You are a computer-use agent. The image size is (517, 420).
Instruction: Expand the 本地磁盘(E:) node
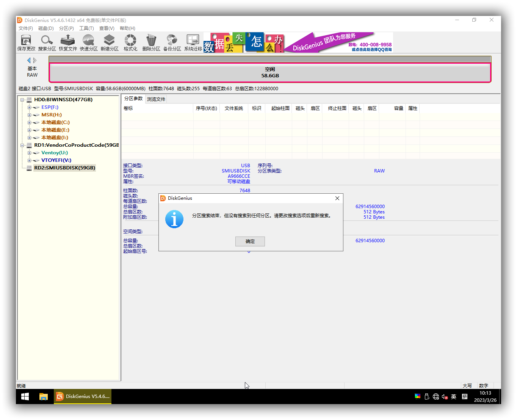point(29,130)
